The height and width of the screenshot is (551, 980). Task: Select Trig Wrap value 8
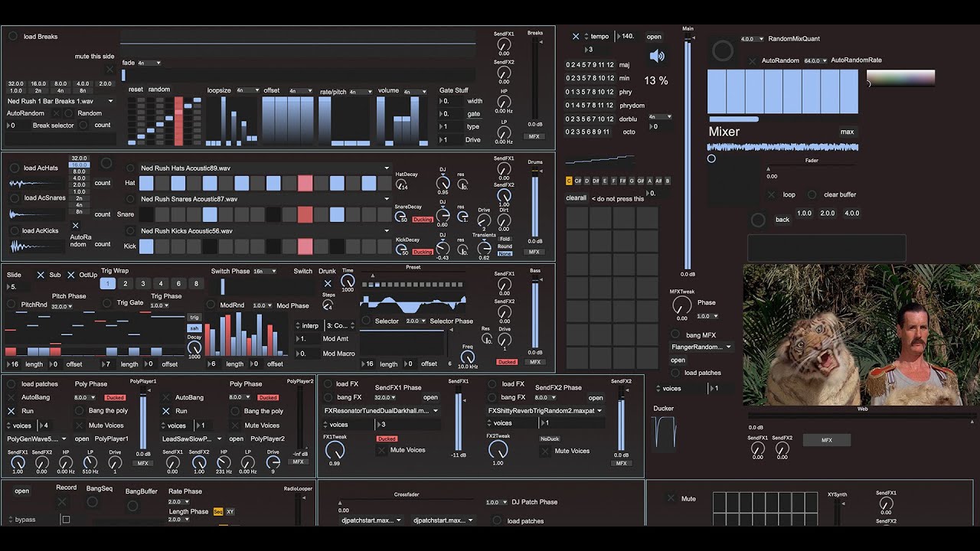pos(196,283)
